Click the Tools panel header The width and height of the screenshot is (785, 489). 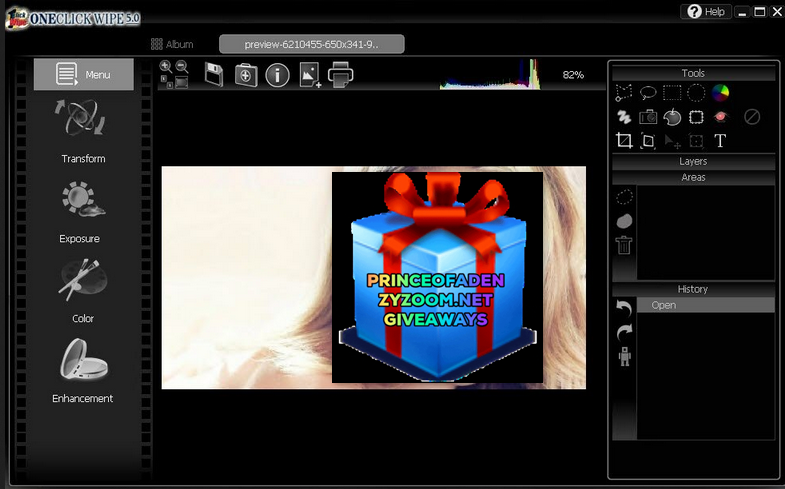tap(693, 73)
